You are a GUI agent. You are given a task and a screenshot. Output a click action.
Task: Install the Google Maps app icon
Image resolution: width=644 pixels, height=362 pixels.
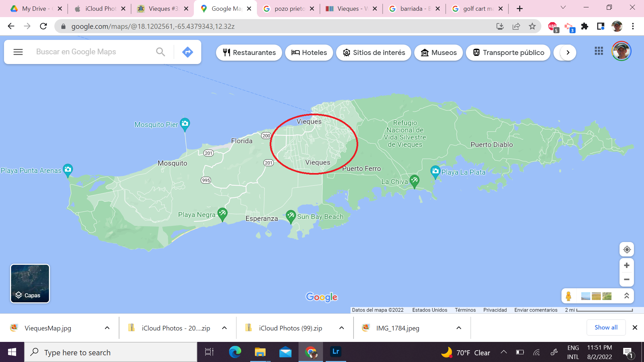pos(500,26)
